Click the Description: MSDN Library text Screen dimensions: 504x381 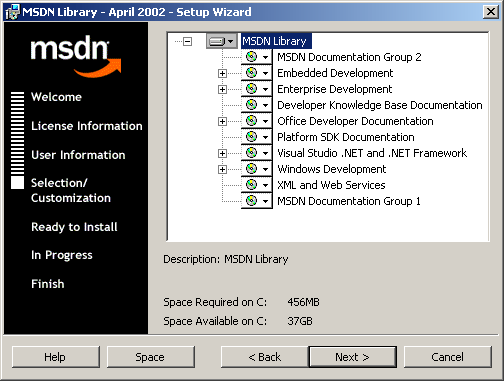[226, 259]
